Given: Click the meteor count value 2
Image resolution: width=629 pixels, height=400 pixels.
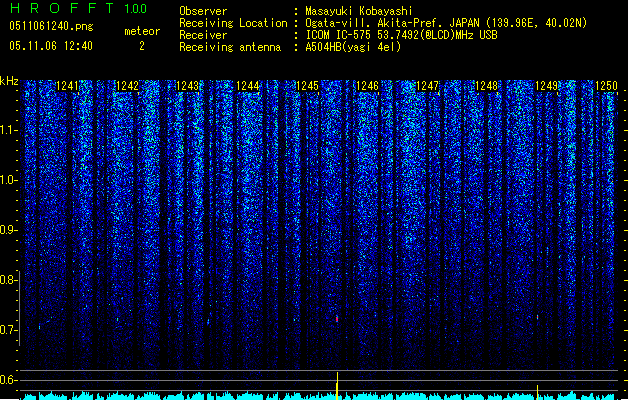Looking at the screenshot, I should click(x=142, y=46).
